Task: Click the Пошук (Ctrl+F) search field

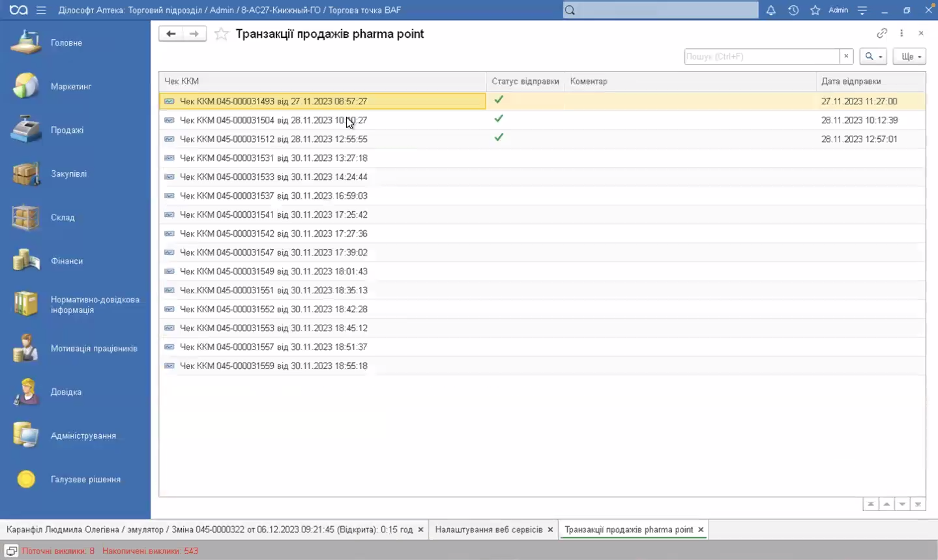Action: click(x=761, y=57)
